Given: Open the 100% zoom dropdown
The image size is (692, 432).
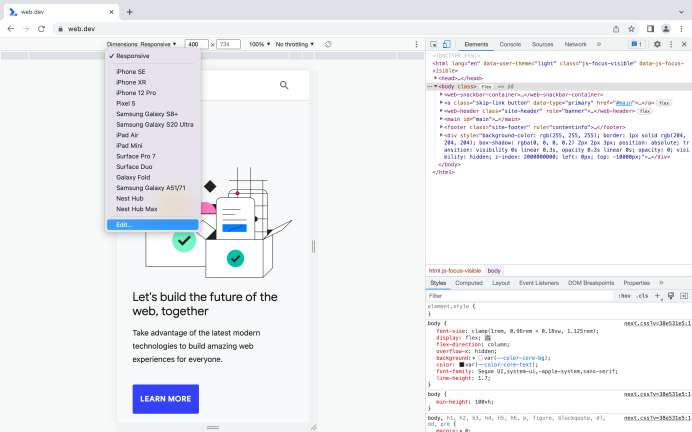Looking at the screenshot, I should (260, 44).
